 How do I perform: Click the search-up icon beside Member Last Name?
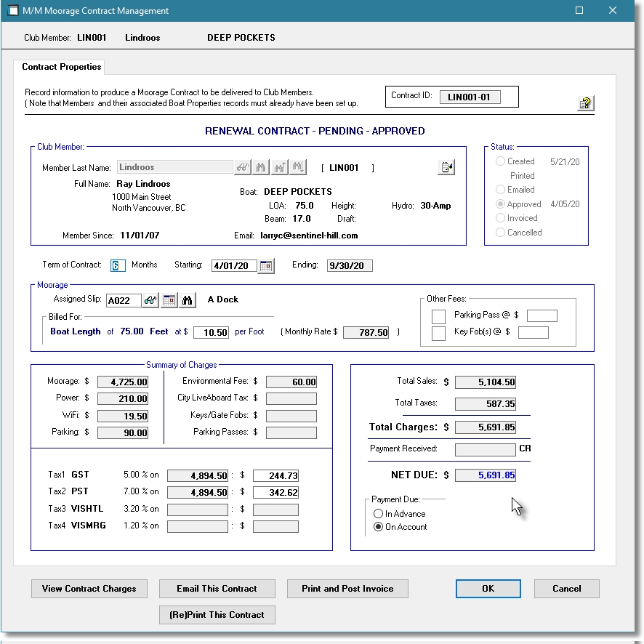pos(279,167)
